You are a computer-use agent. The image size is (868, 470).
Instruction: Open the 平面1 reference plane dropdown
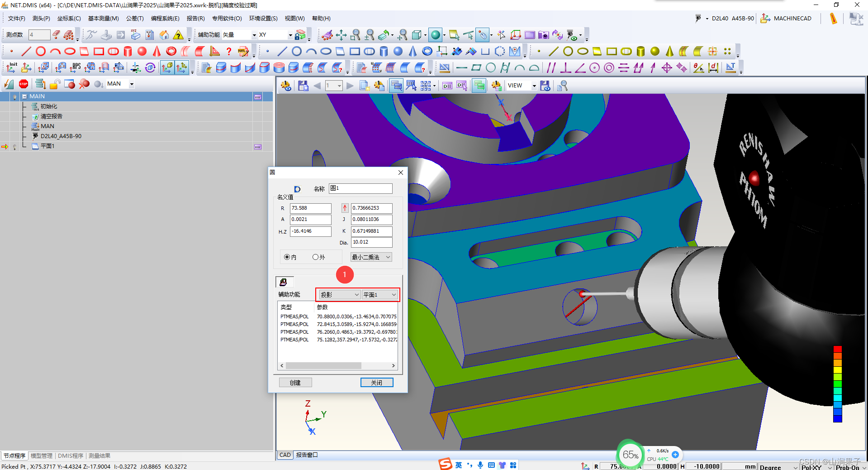[380, 295]
